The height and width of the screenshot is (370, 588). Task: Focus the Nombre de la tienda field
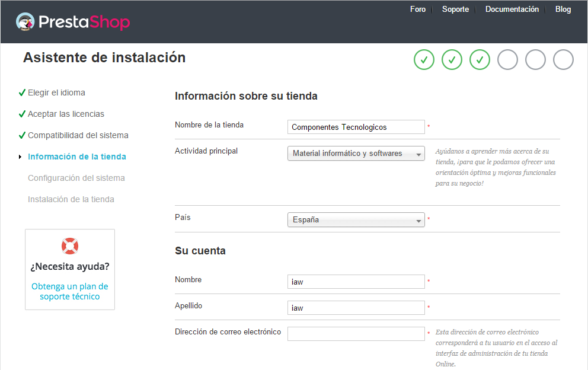[x=356, y=127]
